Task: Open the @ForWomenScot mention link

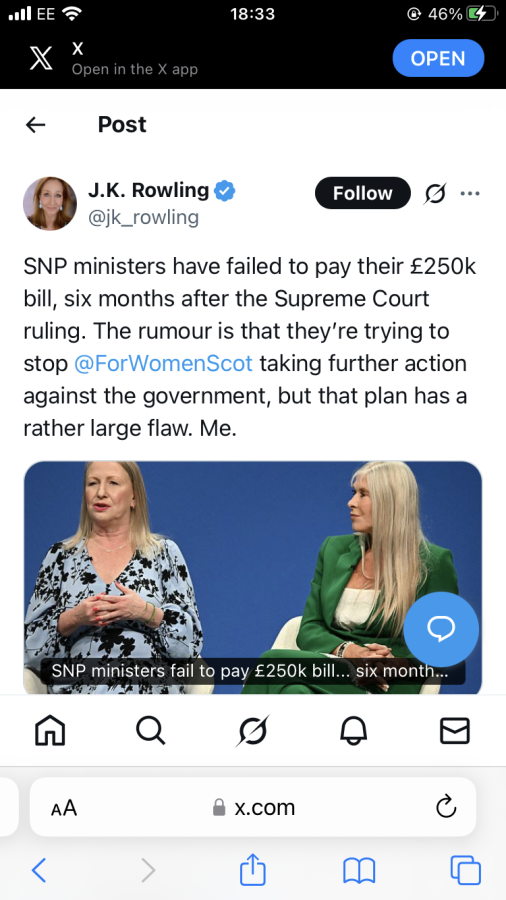Action: click(164, 363)
